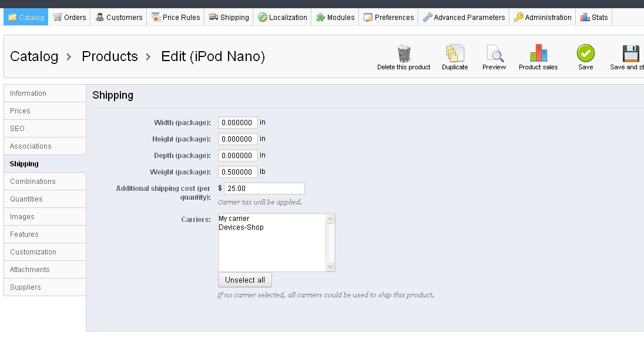
Task: Switch to the Prices tab
Action: [x=45, y=111]
